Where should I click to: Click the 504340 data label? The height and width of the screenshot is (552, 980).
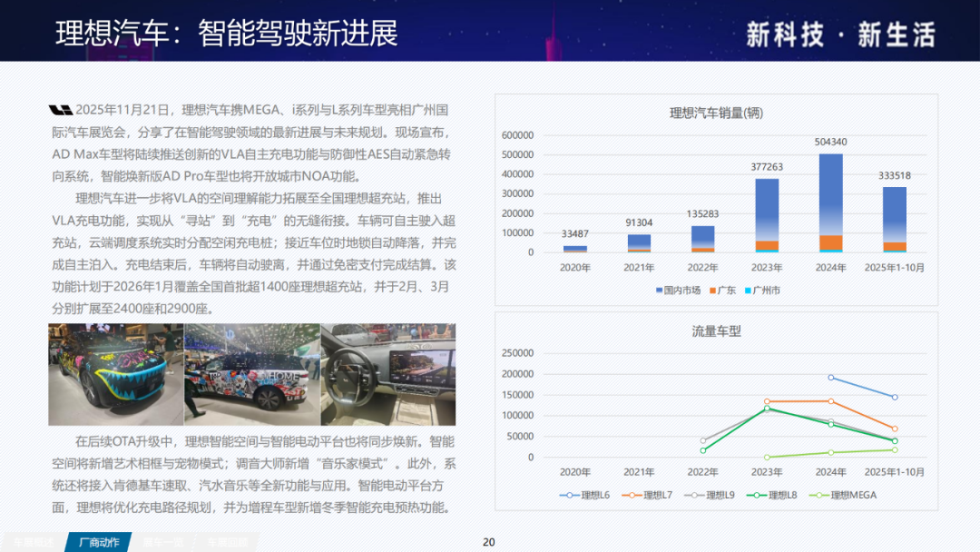(x=830, y=142)
